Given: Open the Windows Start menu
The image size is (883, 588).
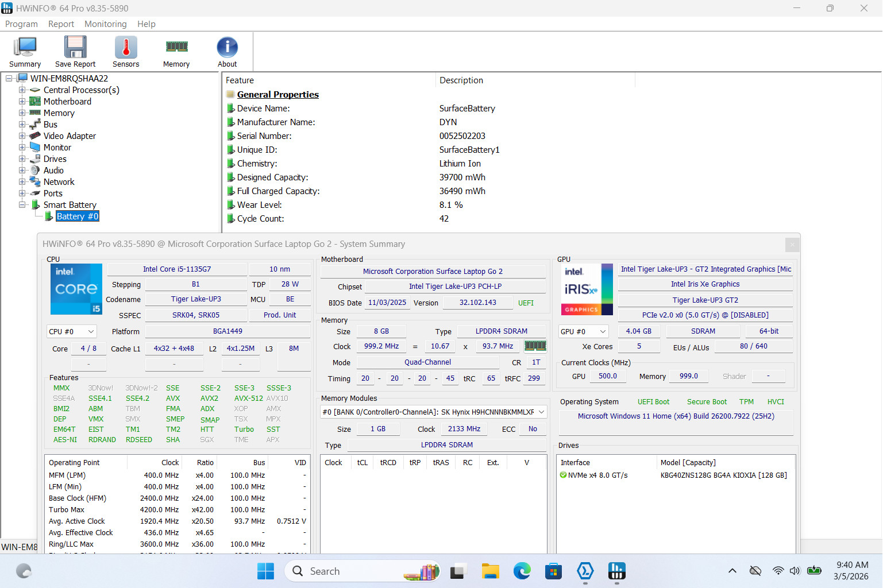Looking at the screenshot, I should pyautogui.click(x=265, y=571).
